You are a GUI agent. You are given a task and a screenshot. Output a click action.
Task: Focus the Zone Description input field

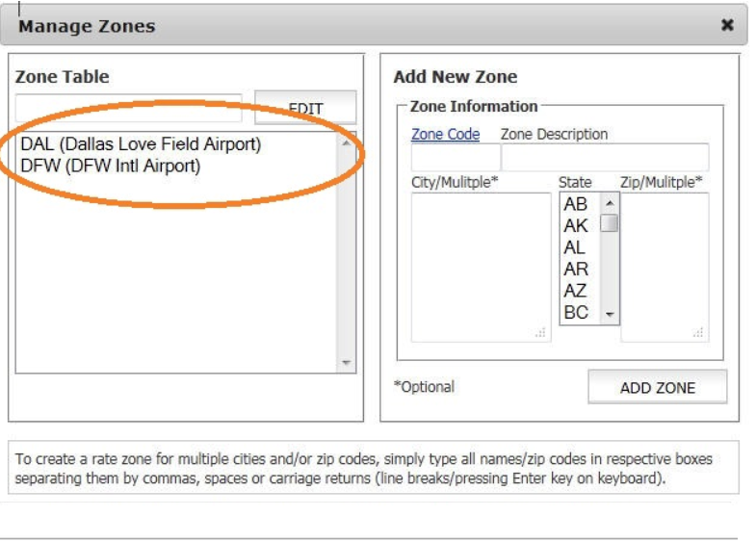point(605,157)
